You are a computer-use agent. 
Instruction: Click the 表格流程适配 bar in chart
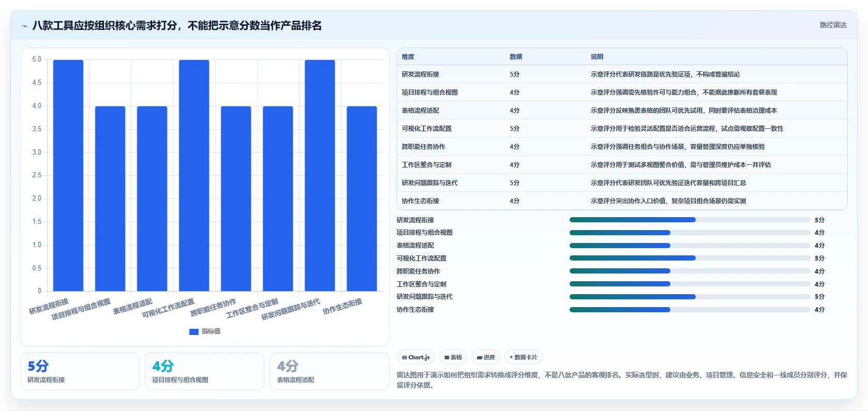click(152, 199)
